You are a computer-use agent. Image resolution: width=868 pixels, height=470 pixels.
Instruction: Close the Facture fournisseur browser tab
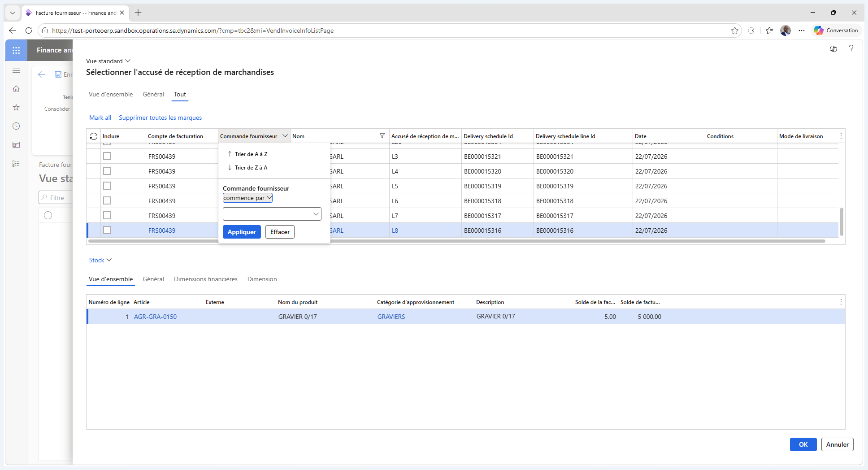pyautogui.click(x=122, y=13)
